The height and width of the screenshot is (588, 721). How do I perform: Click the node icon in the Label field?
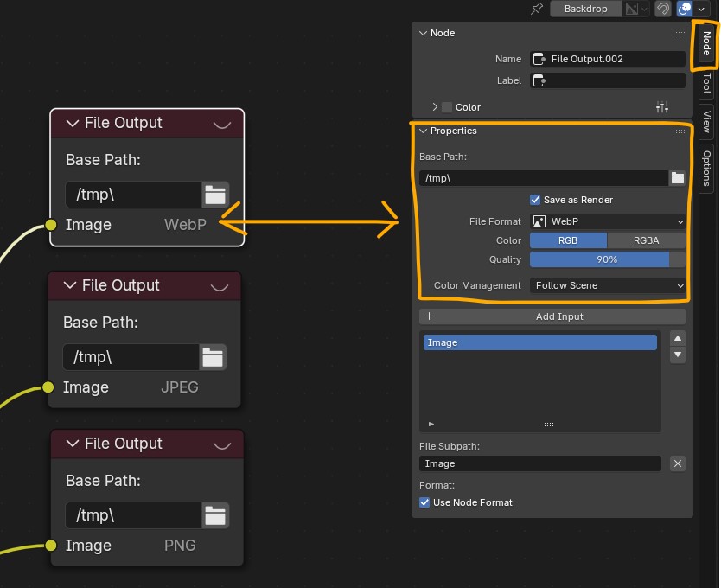539,80
